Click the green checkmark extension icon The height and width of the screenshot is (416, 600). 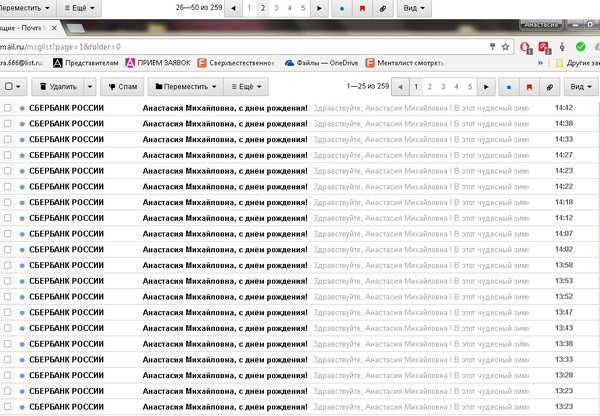(x=578, y=46)
